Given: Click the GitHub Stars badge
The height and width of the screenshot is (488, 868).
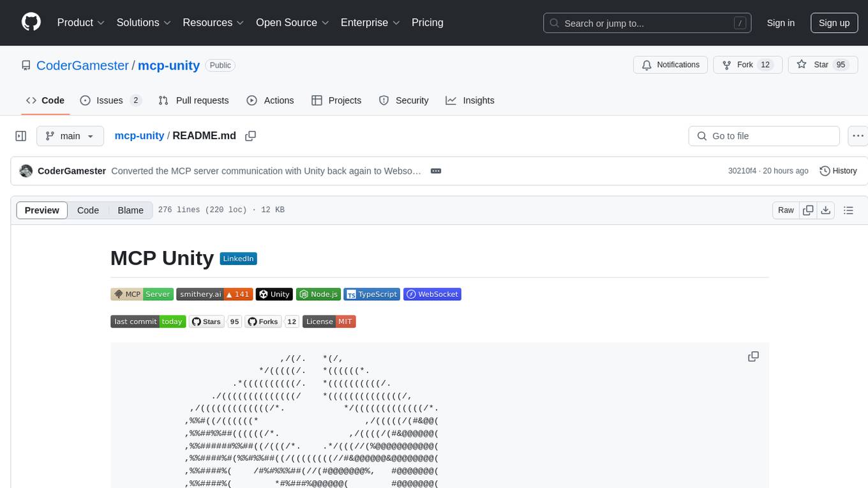Looking at the screenshot, I should [206, 321].
